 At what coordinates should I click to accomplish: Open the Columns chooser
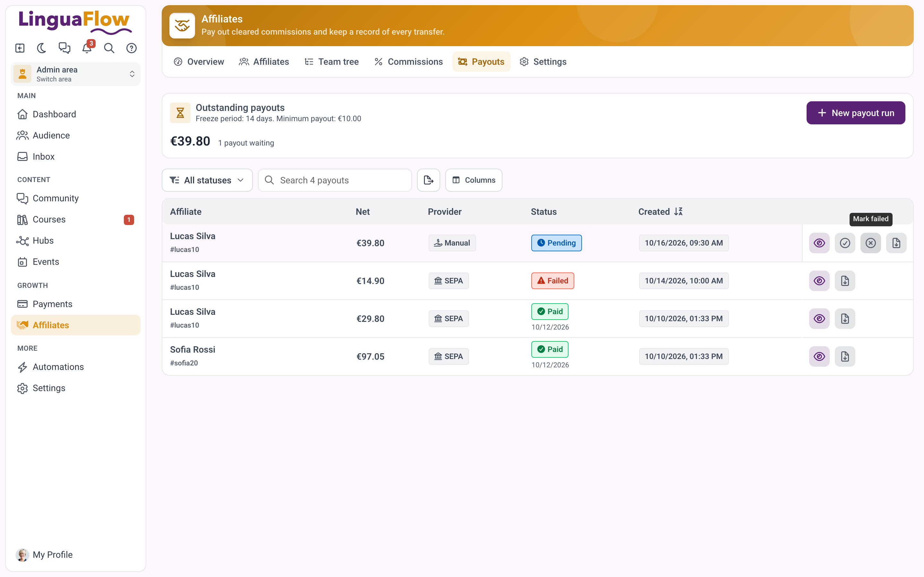pos(474,180)
